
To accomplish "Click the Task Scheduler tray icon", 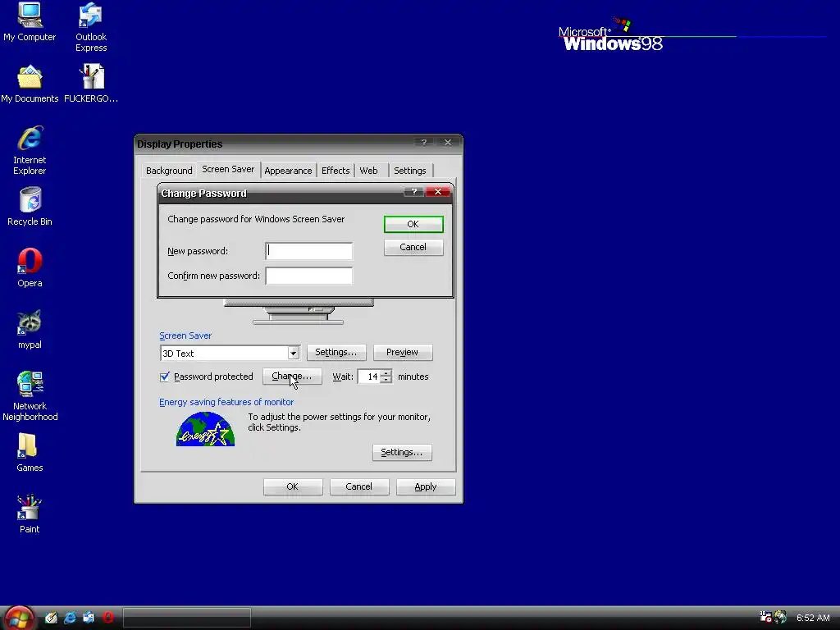I will point(765,617).
